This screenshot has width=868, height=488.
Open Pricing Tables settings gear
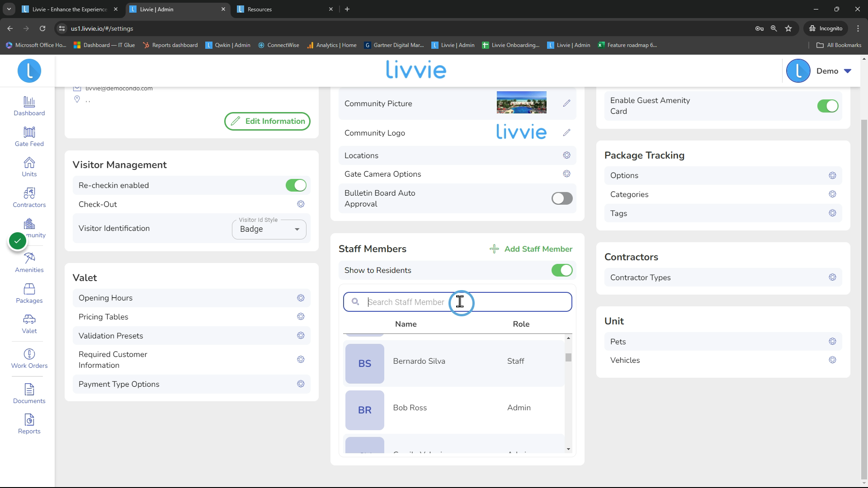[301, 317]
